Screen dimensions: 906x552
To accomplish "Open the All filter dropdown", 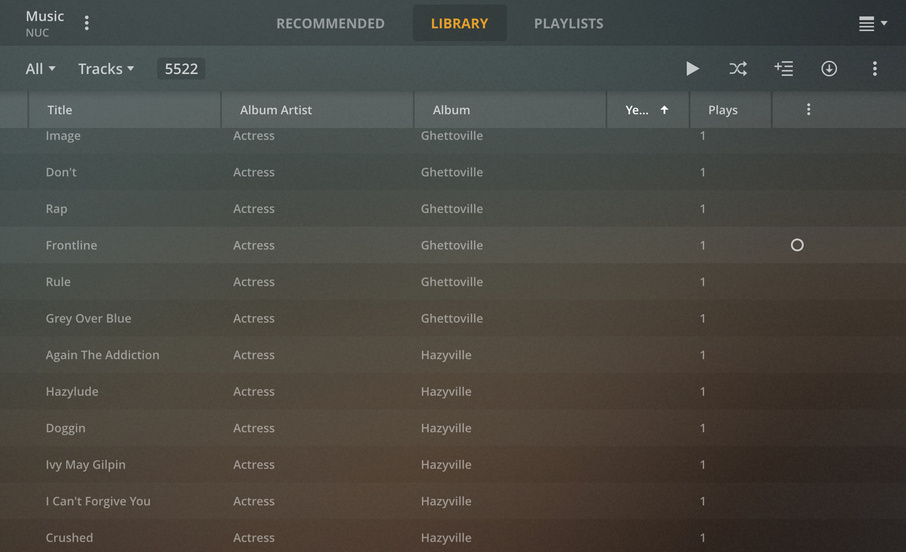I will [40, 69].
